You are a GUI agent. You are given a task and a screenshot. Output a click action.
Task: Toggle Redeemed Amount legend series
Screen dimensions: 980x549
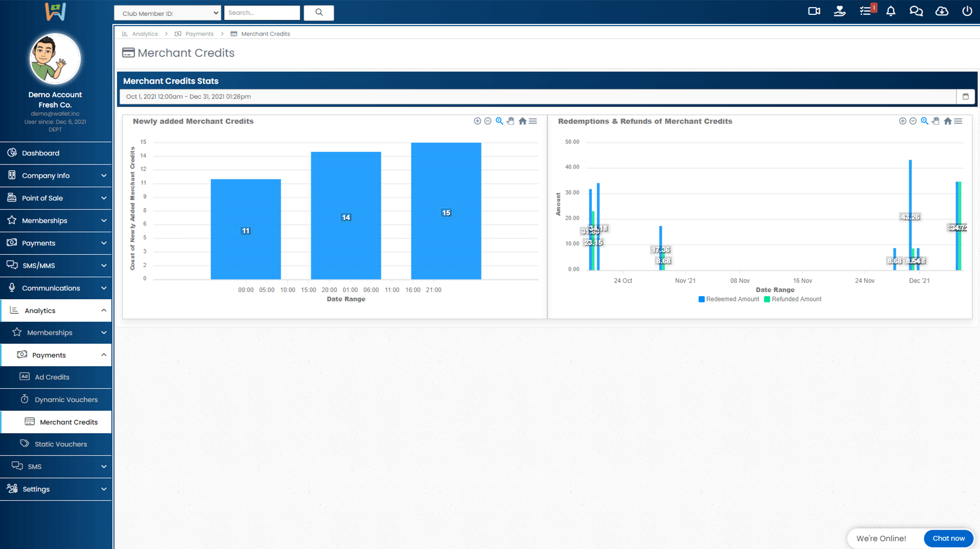(x=729, y=299)
